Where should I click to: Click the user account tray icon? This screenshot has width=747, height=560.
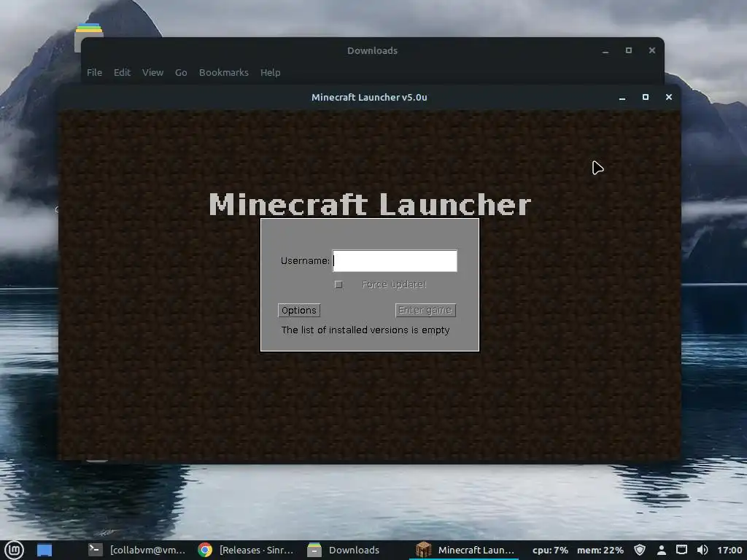[661, 550]
